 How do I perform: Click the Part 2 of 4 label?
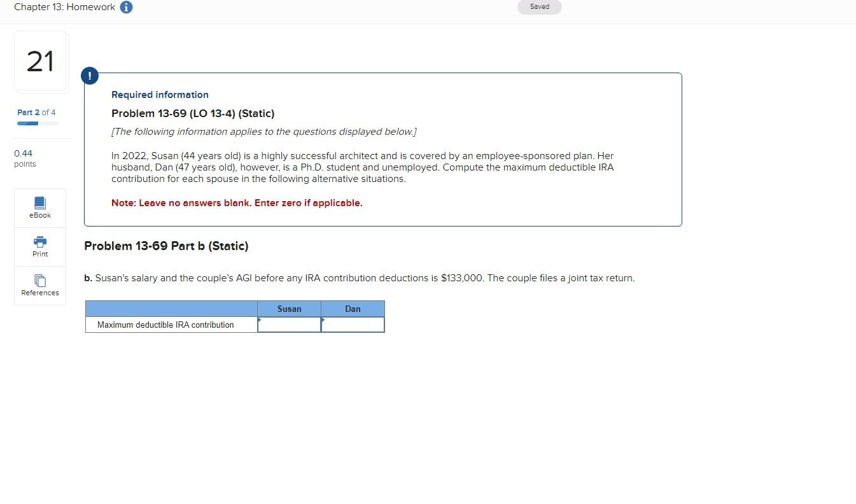pyautogui.click(x=36, y=112)
